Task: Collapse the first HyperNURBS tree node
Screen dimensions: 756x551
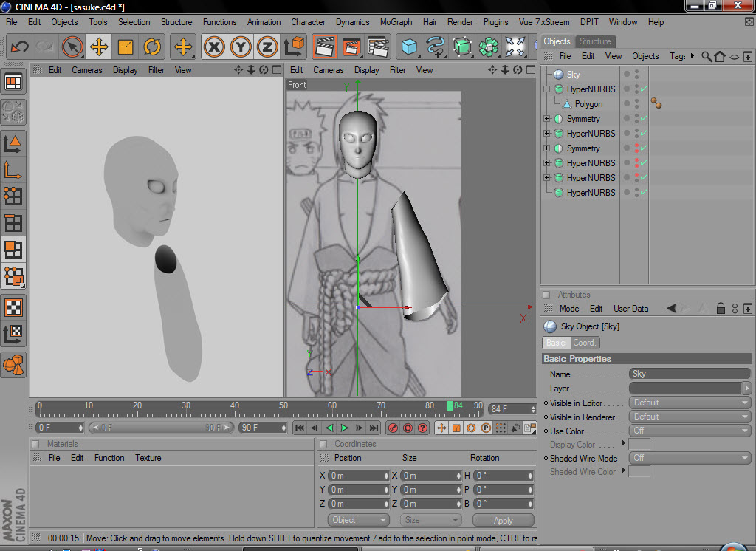Action: (547, 89)
